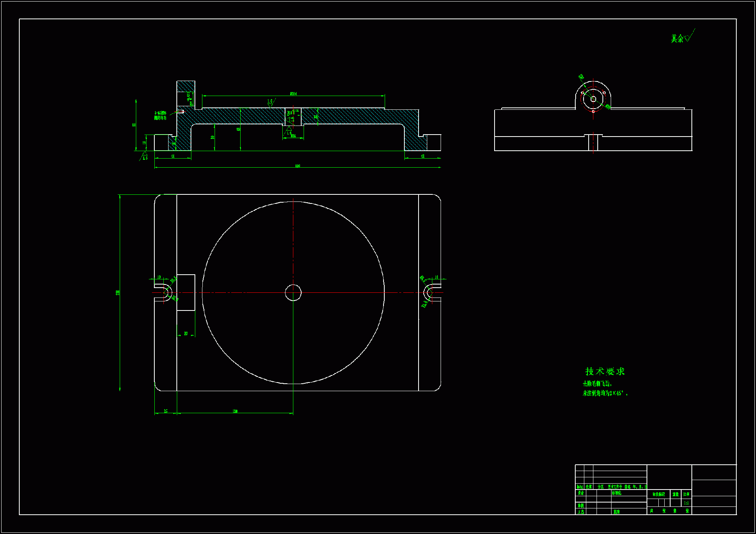Click the 批准 cell in title block
The image size is (756, 534).
coord(616,512)
